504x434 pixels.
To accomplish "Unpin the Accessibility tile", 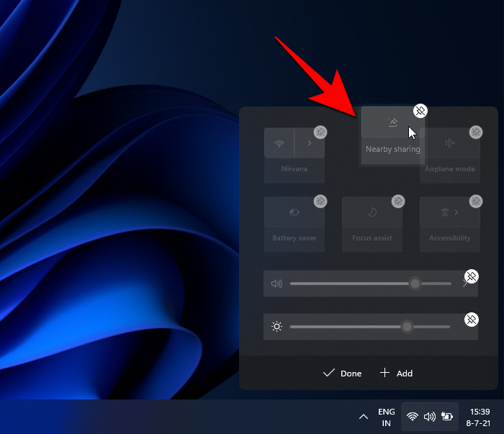I will 475,201.
